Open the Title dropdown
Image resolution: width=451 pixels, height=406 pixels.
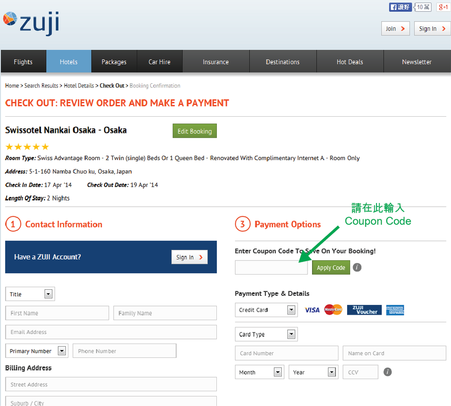(x=30, y=294)
